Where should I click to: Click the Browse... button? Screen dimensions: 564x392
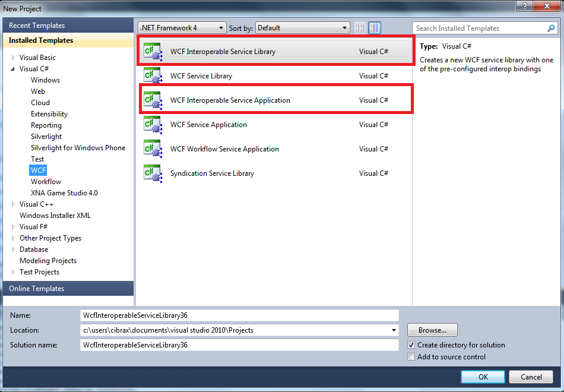coord(432,330)
